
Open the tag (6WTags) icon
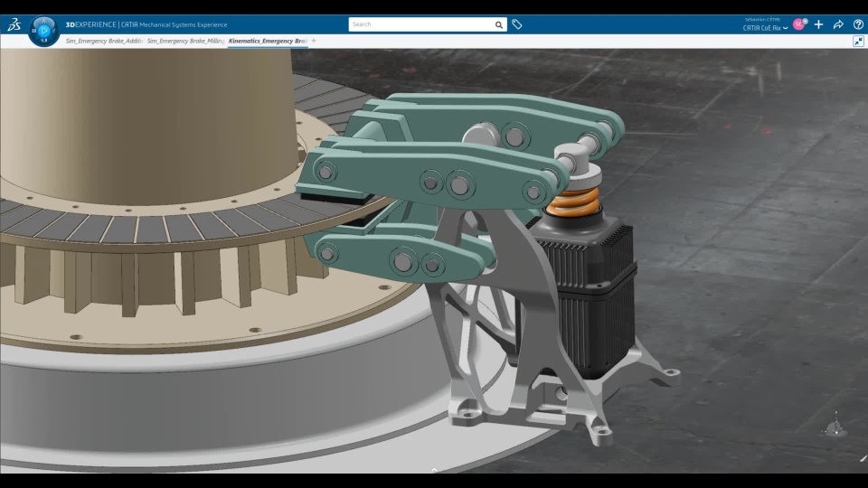point(517,24)
